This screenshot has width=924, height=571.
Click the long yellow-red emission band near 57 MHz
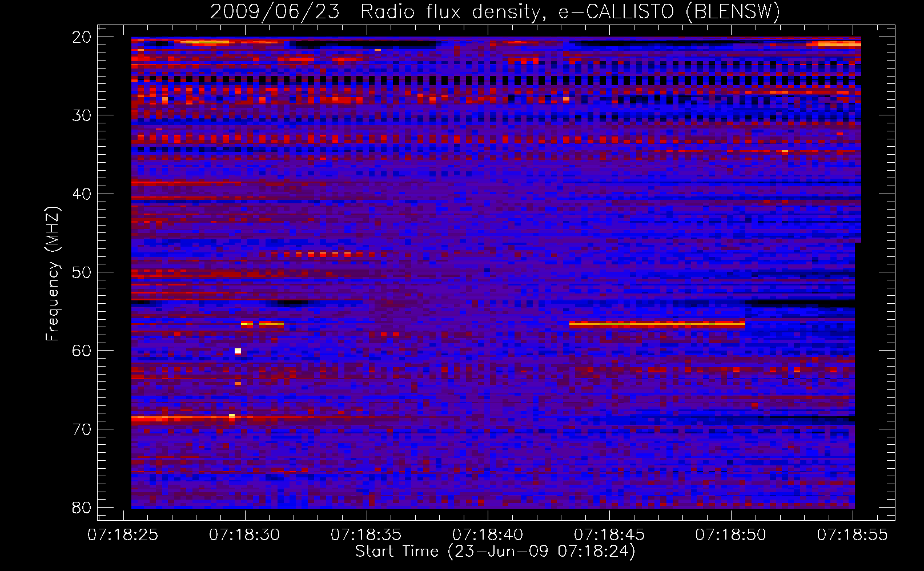(x=657, y=324)
